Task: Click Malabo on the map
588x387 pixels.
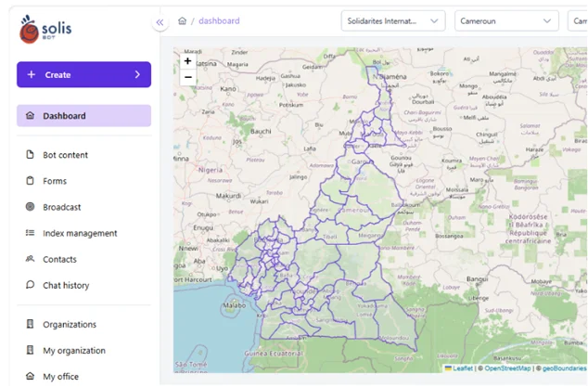Action: (x=235, y=305)
